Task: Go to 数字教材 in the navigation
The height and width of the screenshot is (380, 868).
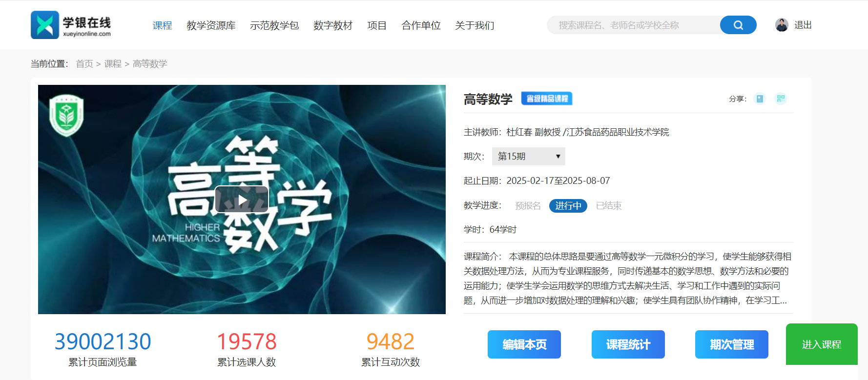Action: (x=333, y=25)
